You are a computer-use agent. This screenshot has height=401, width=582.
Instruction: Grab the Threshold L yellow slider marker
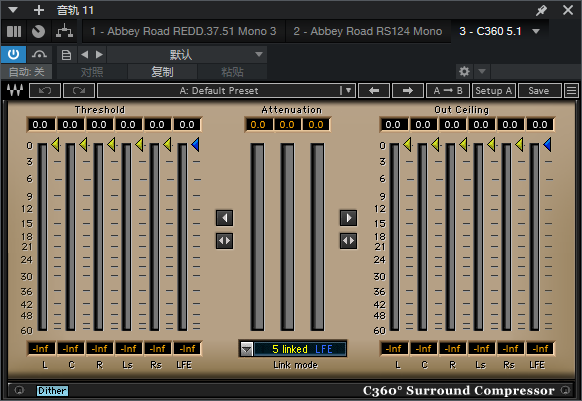[x=56, y=144]
